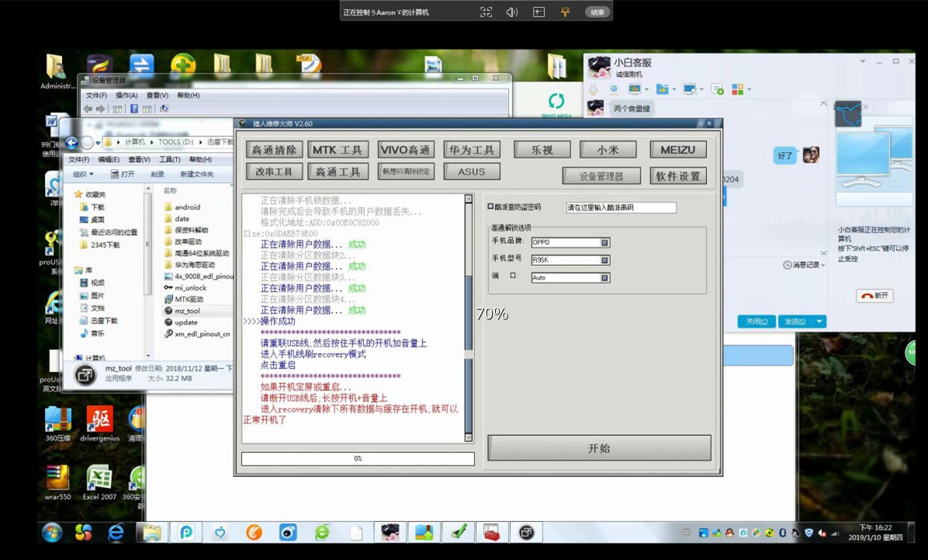Select the 小米 brand section
This screenshot has height=560, width=928.
click(608, 150)
